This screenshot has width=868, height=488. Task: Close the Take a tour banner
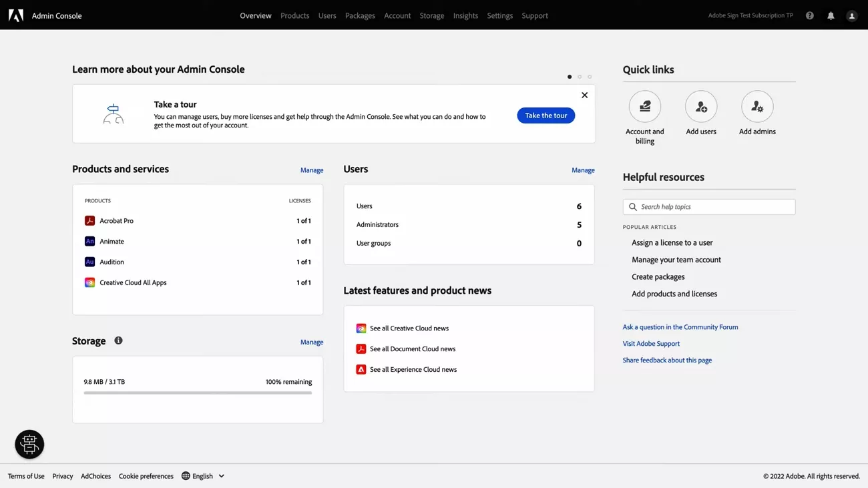[x=584, y=95]
